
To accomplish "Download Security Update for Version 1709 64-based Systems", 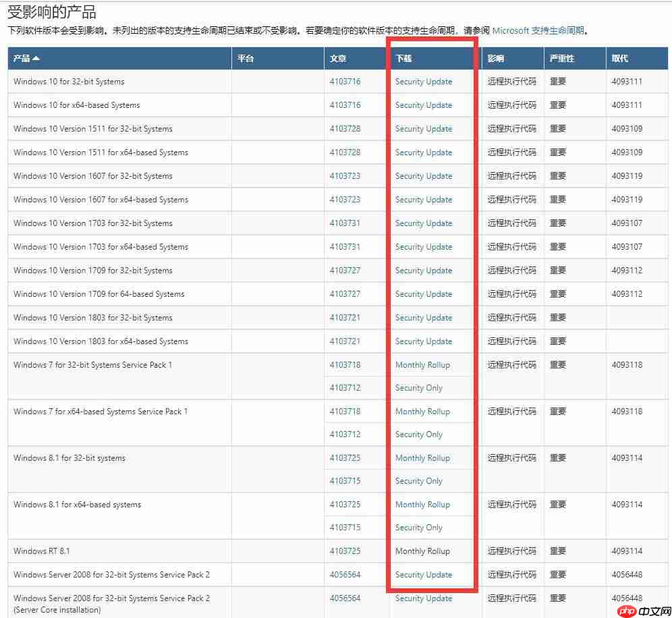I will tap(424, 293).
